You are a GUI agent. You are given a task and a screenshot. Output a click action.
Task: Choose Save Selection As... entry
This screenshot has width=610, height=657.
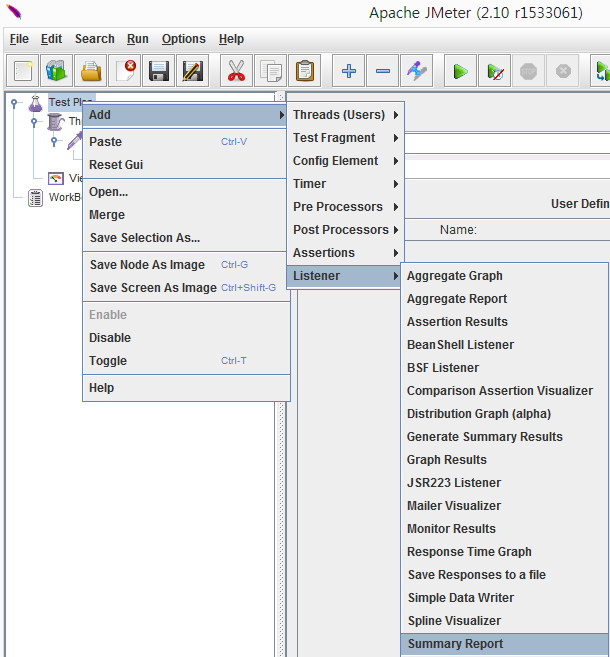[x=185, y=238]
